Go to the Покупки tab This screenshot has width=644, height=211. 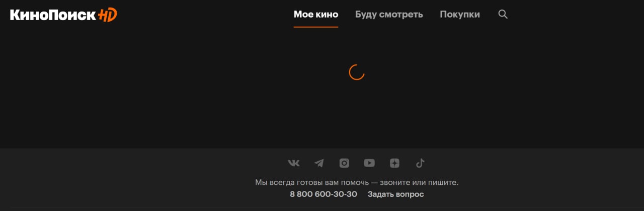click(460, 14)
